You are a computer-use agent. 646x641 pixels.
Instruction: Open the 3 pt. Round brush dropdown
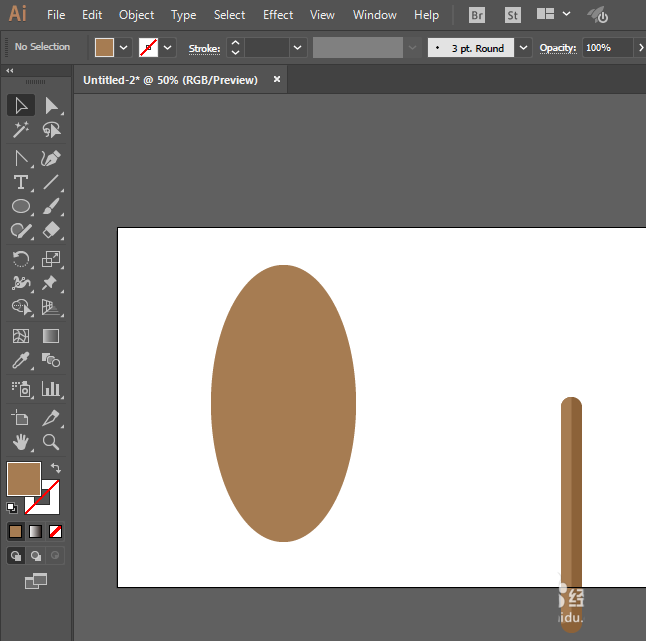pos(524,48)
